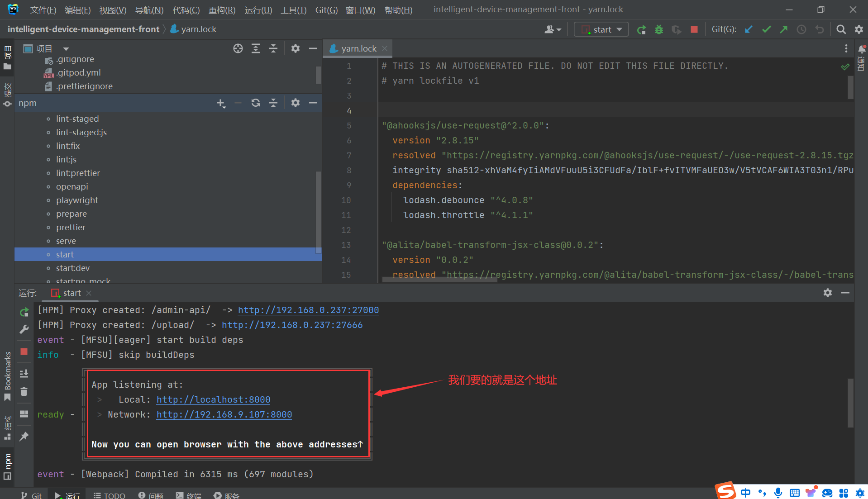The image size is (868, 499).
Task: Open the 文件(F) menu
Action: pyautogui.click(x=43, y=10)
